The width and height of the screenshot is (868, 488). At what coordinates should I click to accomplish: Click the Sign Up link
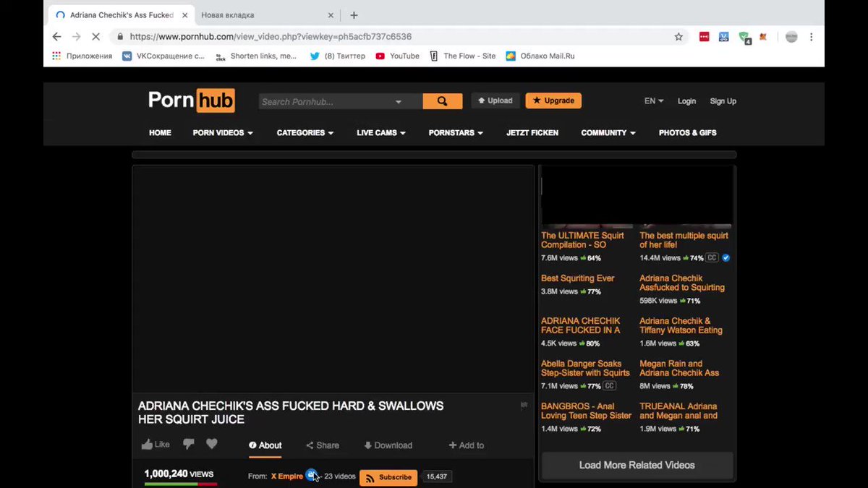pos(723,101)
